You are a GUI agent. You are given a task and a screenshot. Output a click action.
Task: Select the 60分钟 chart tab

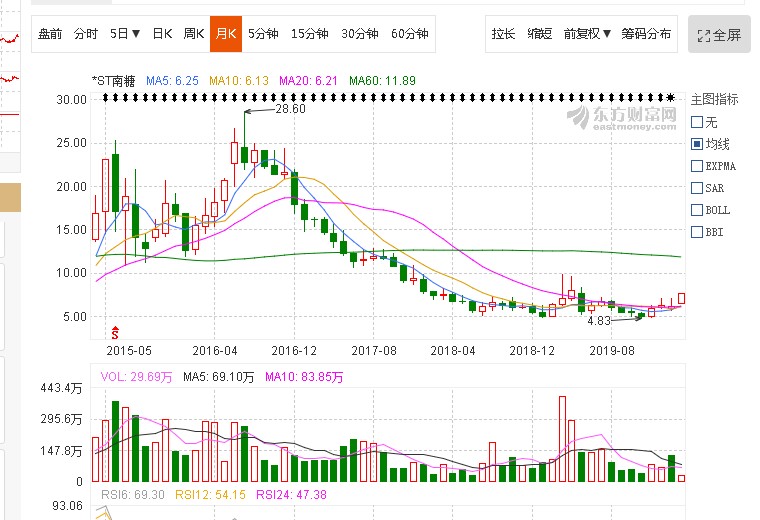pyautogui.click(x=409, y=34)
